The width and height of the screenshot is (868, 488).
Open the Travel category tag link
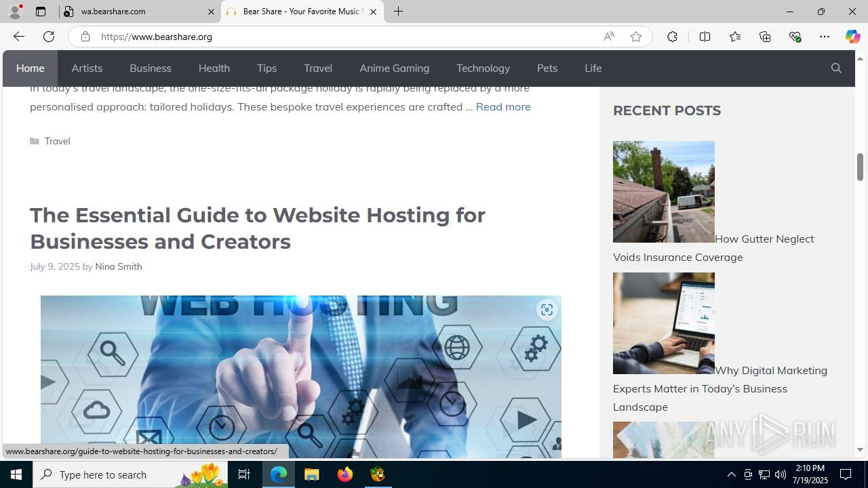[x=58, y=141]
